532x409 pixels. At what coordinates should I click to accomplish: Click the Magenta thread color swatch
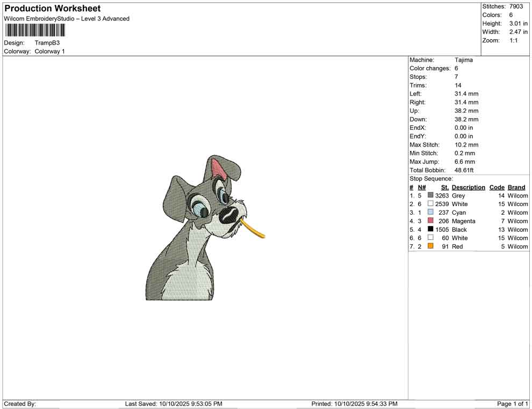coord(430,221)
